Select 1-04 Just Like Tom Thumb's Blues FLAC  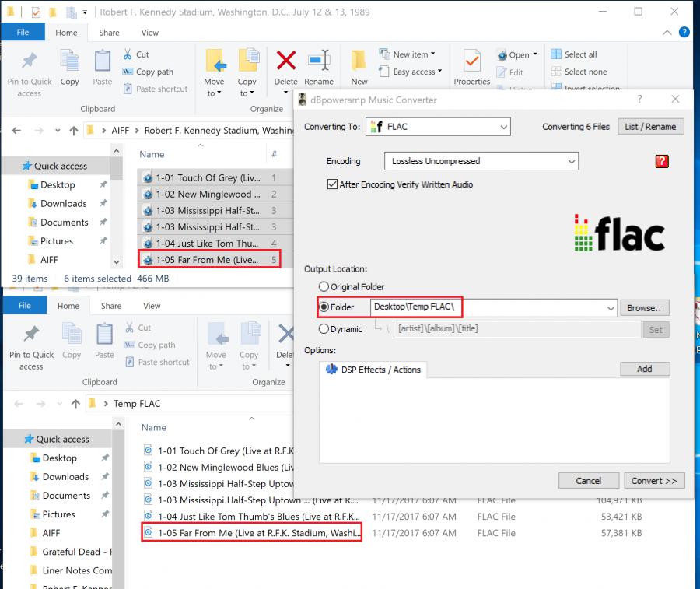click(x=252, y=516)
